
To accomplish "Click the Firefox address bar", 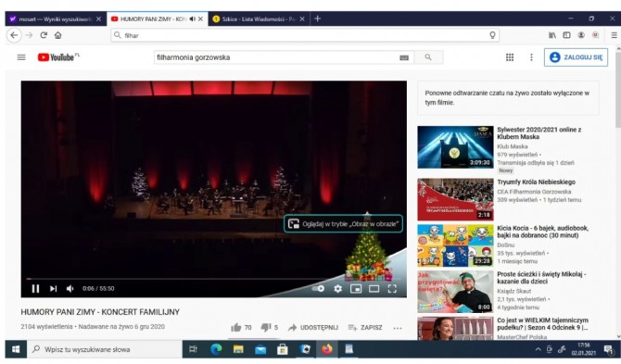I will coord(305,35).
